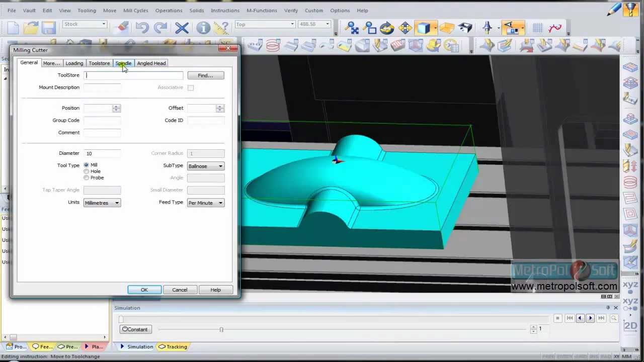Click the Find... button

(205, 75)
